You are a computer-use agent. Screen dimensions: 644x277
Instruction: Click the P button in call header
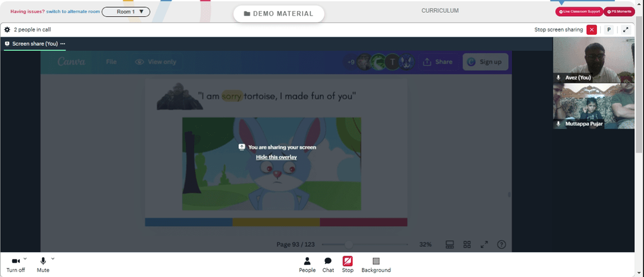pos(609,30)
